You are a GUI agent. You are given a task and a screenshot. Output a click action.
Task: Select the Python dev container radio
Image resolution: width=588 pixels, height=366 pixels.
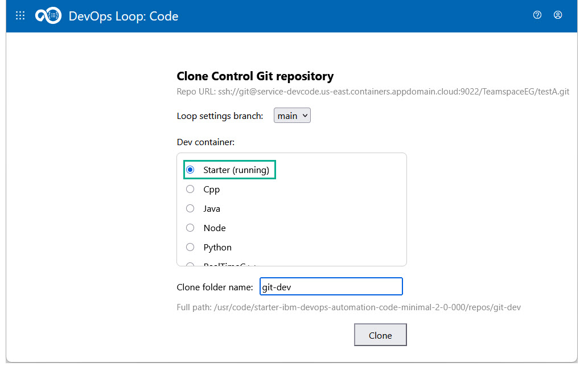[x=191, y=247]
